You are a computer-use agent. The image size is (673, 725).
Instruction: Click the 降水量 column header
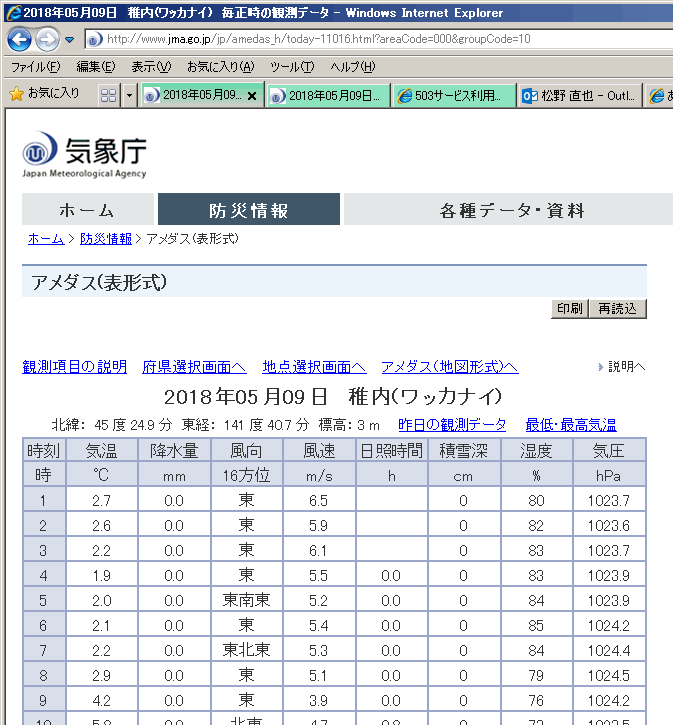click(x=174, y=450)
